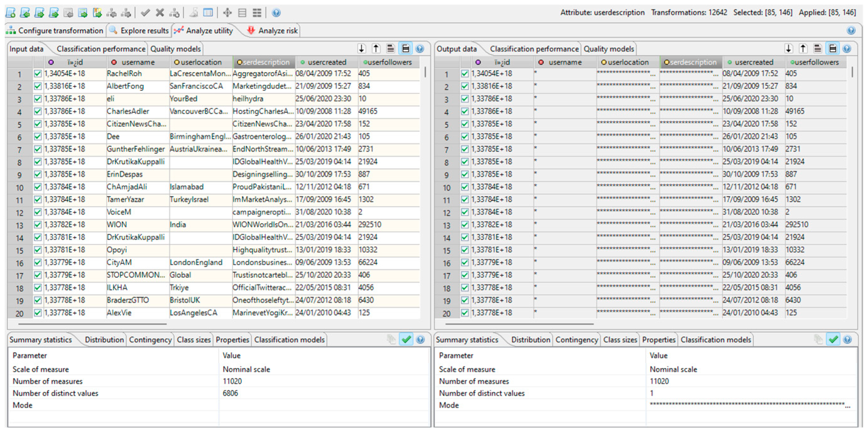Image resolution: width=868 pixels, height=434 pixels.
Task: Uncheck row 1 checkbox in Input data
Action: (x=38, y=74)
